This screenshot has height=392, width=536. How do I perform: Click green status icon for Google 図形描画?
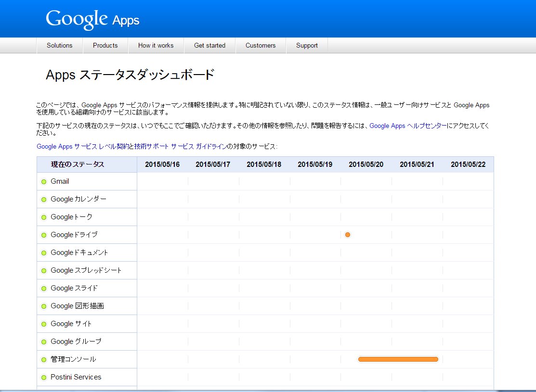click(x=44, y=306)
